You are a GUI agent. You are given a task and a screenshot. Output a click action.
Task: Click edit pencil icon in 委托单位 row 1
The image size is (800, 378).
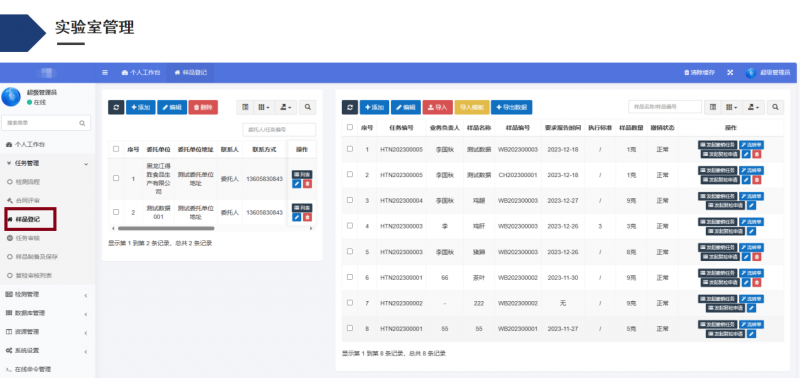[x=297, y=184]
